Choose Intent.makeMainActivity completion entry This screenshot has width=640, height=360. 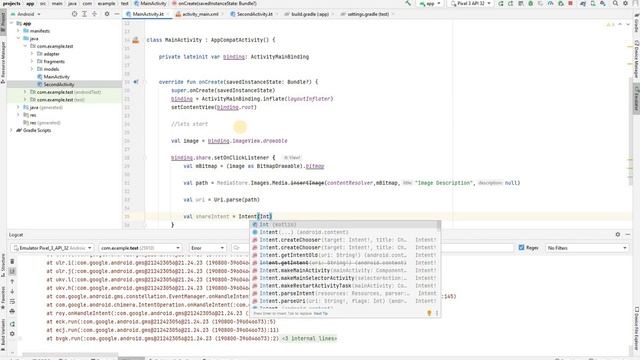point(345,270)
